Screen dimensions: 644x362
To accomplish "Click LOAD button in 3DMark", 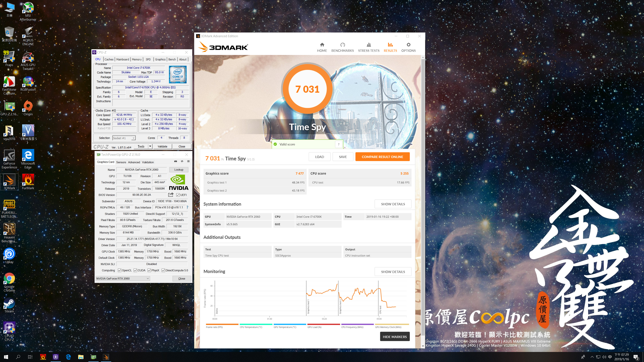I will coord(319,157).
